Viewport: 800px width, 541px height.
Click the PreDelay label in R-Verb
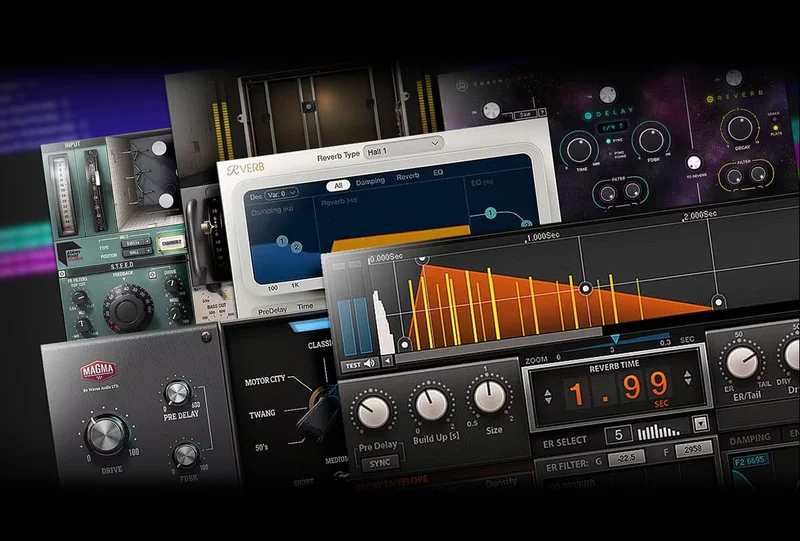pyautogui.click(x=272, y=310)
